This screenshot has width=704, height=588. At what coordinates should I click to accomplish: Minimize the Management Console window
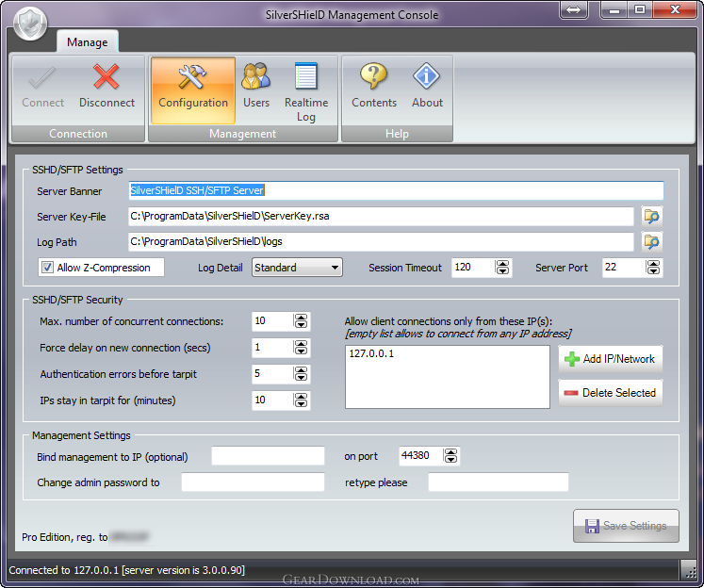pyautogui.click(x=614, y=9)
